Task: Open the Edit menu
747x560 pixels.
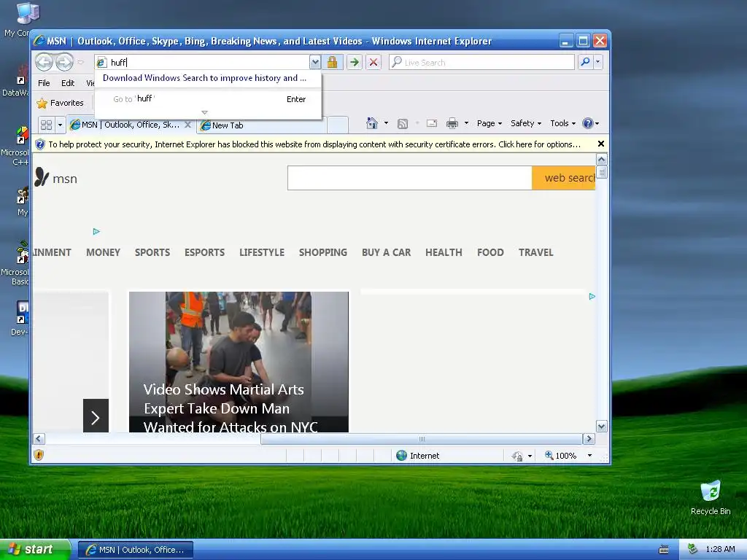Action: 68,83
